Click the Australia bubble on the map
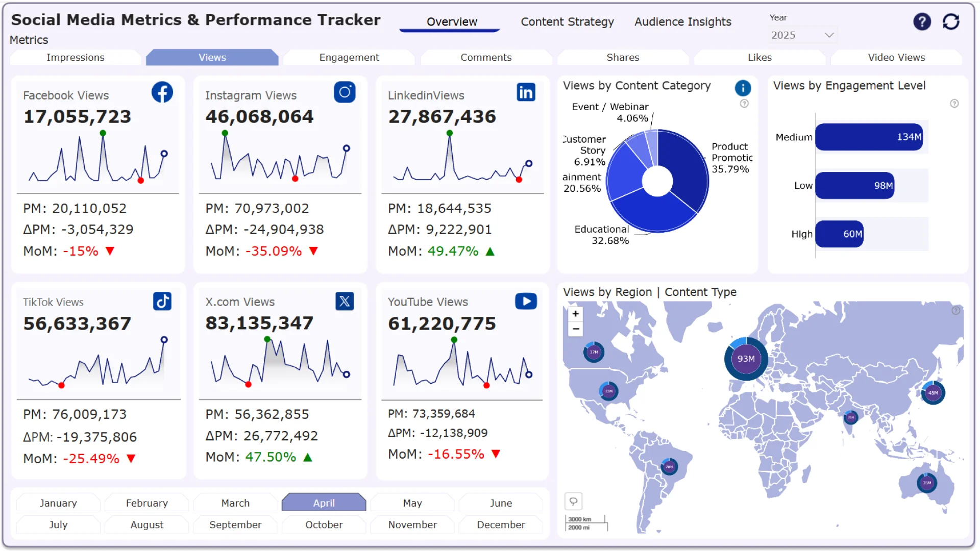Screen dimensions: 980x551 926,483
